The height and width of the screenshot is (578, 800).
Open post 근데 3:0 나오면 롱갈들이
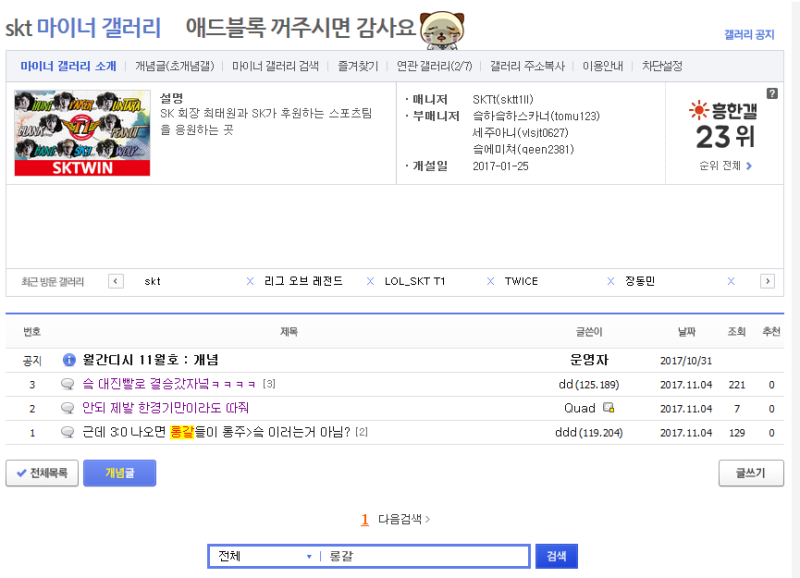[x=216, y=432]
